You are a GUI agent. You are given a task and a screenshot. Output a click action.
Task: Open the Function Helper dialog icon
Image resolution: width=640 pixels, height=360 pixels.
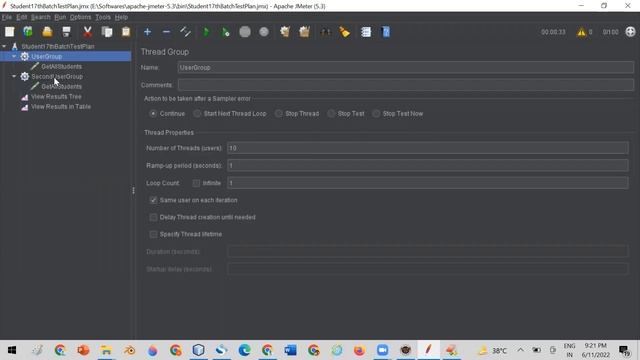pos(366,32)
